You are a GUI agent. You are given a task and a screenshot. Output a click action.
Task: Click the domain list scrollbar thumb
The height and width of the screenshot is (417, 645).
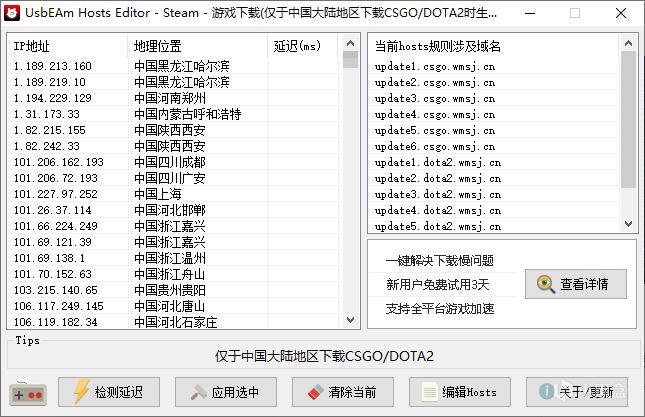pos(628,119)
